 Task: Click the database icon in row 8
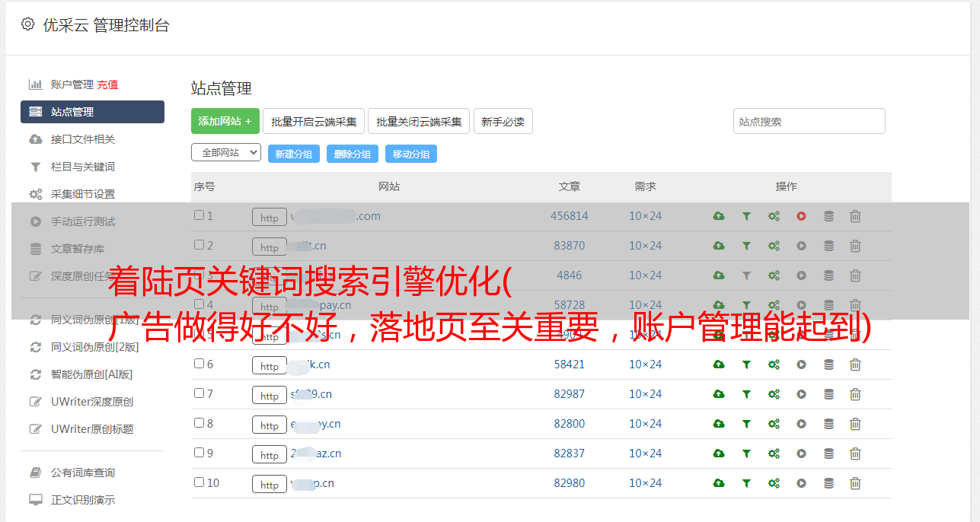tap(828, 424)
